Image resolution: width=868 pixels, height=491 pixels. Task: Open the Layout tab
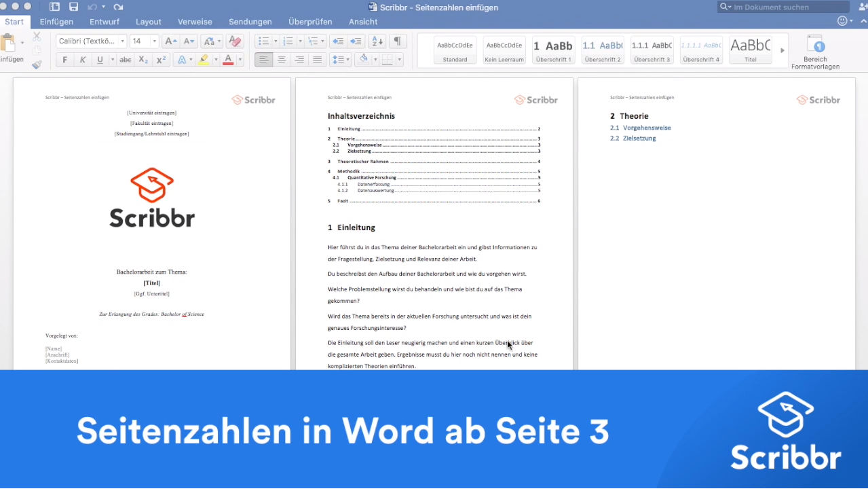[x=149, y=22]
